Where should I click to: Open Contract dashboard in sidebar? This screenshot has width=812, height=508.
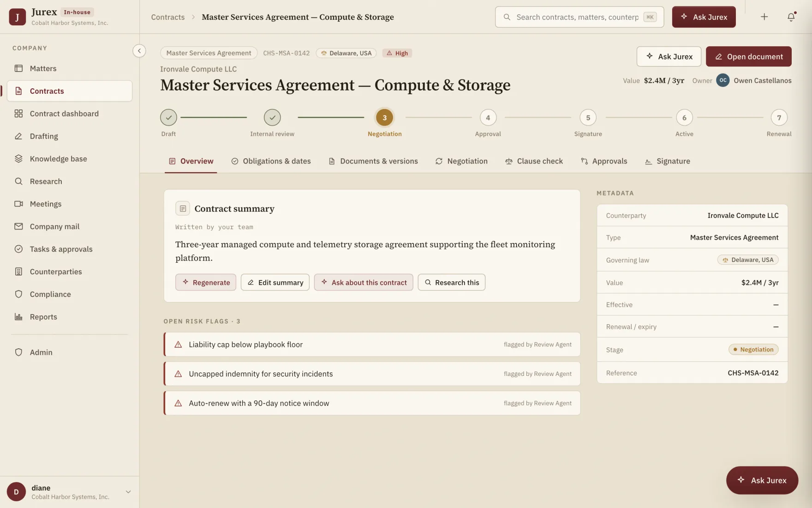70,114
